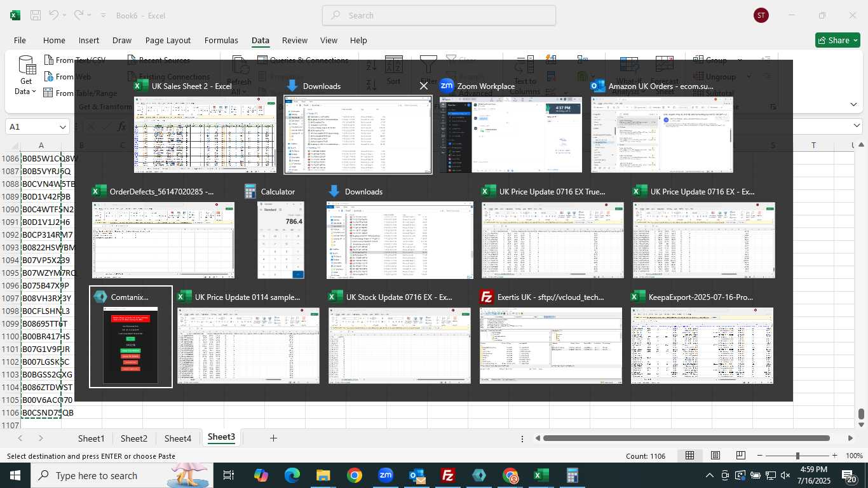Click the title bar Search box
This screenshot has width=868, height=488.
coord(439,15)
